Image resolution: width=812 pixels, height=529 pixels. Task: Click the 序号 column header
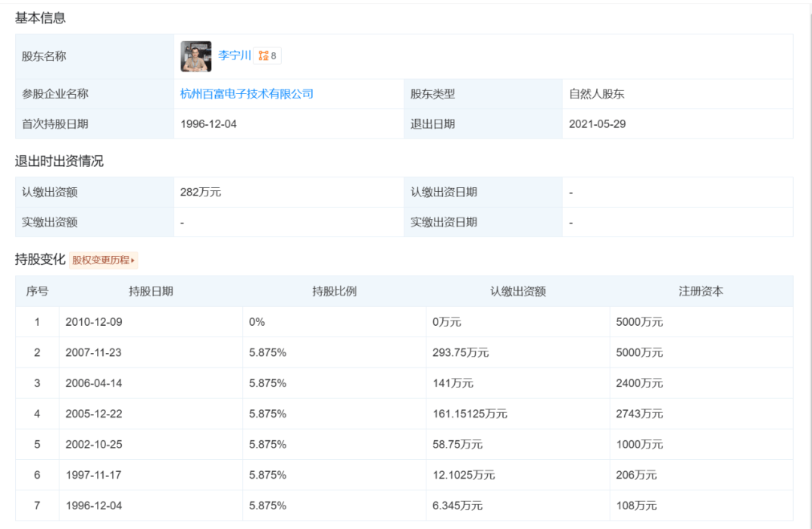coord(37,291)
